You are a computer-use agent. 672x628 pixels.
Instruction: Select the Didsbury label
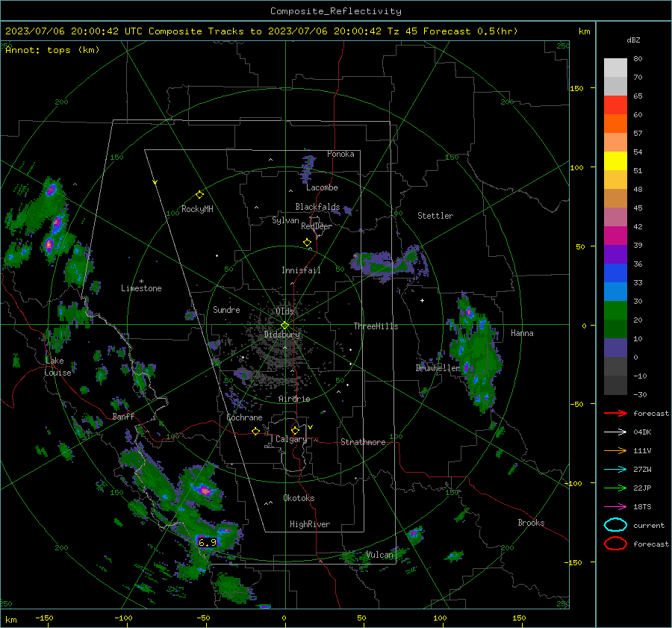click(x=281, y=335)
